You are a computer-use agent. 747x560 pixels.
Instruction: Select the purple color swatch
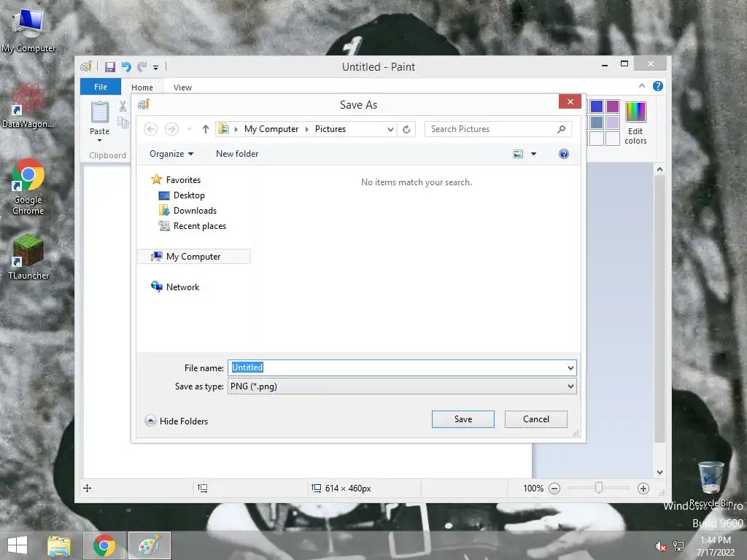point(613,106)
